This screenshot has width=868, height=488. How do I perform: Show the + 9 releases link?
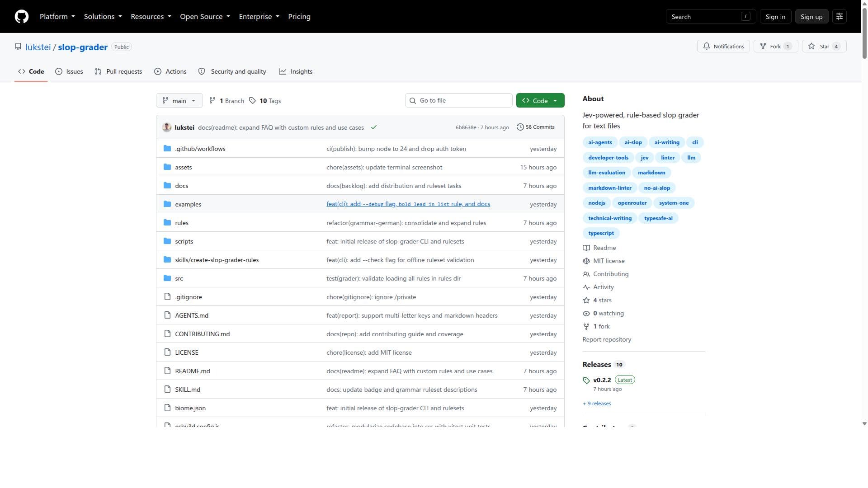(x=597, y=404)
